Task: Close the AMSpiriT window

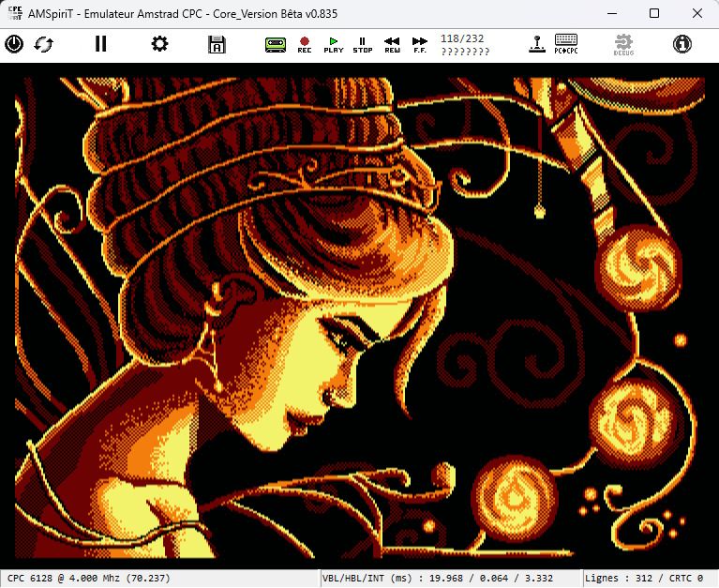Action: 697,13
